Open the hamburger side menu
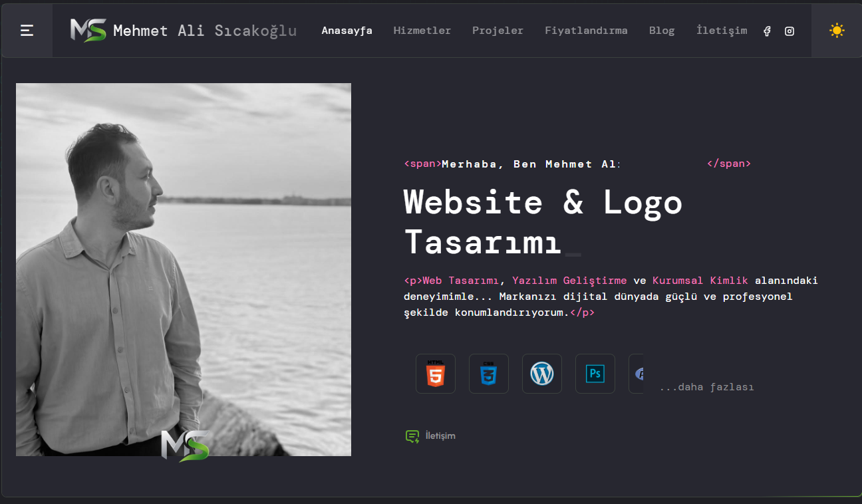 point(27,31)
